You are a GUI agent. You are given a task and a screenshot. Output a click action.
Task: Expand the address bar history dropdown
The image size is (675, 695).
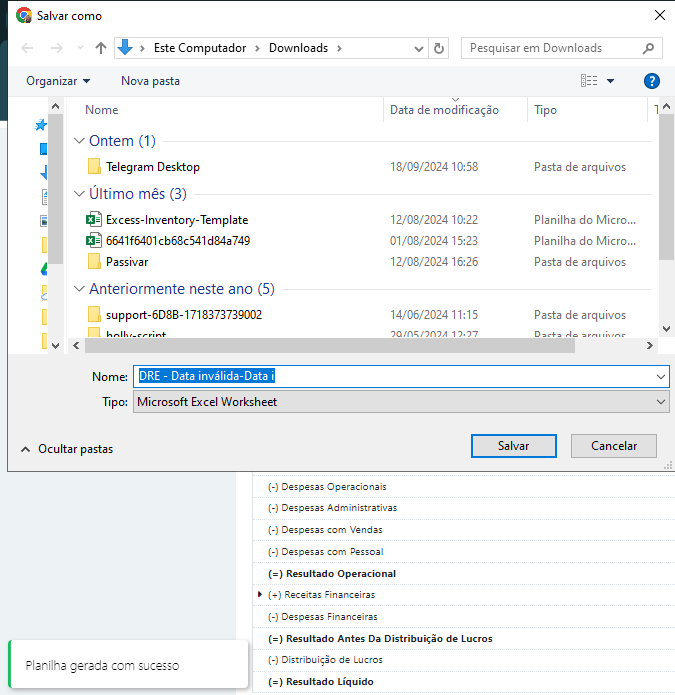418,48
